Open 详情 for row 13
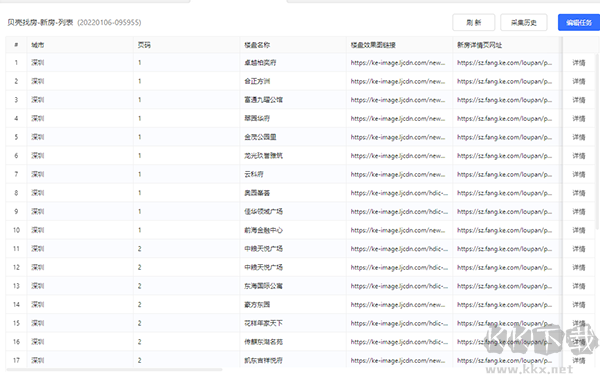This screenshot has width=600, height=376. pos(579,286)
